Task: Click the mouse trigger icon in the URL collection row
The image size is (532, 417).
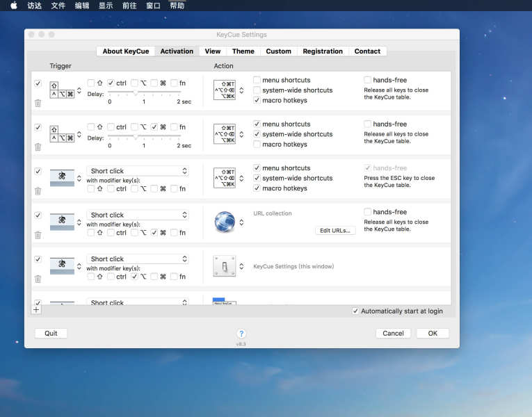Action: tap(62, 222)
